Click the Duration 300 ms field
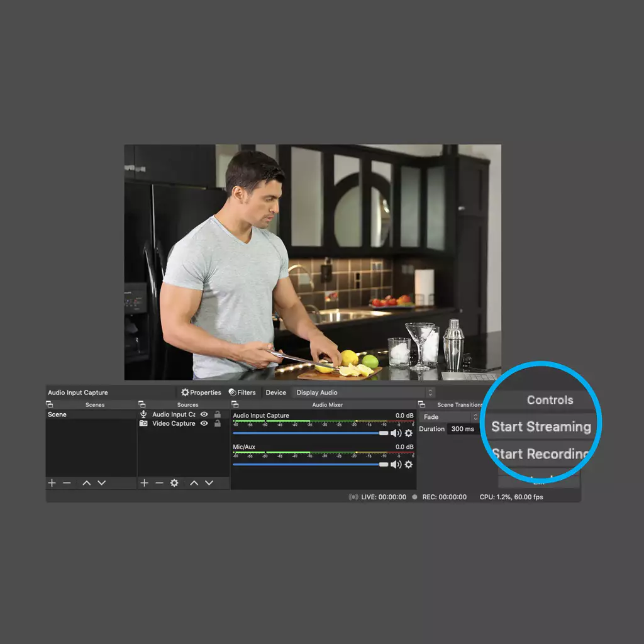The width and height of the screenshot is (644, 644). [x=463, y=429]
